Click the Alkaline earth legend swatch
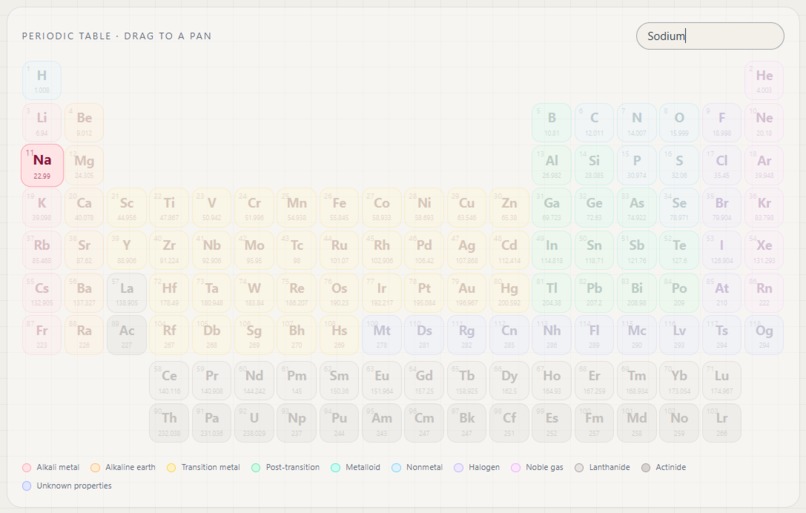The image size is (806, 513). pyautogui.click(x=95, y=467)
